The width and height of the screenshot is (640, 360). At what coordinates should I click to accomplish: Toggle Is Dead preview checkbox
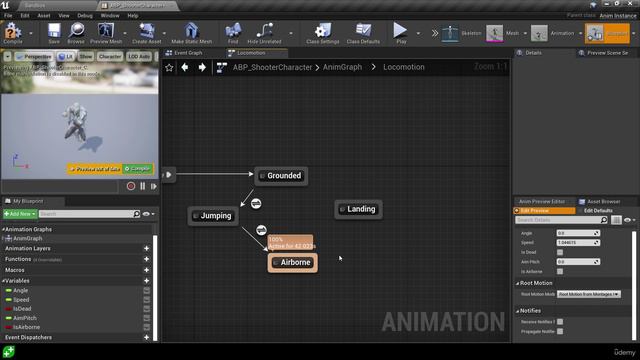coord(560,252)
